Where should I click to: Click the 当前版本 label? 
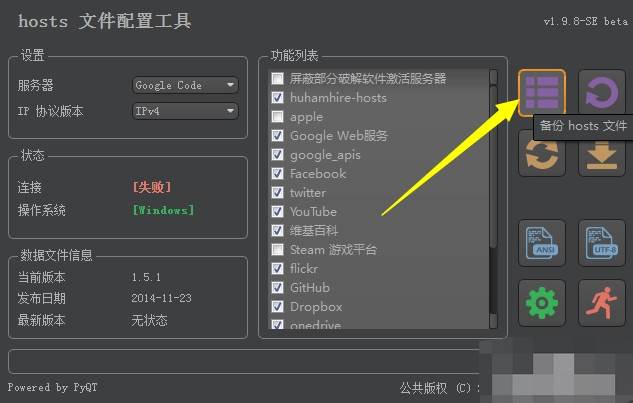tap(41, 277)
